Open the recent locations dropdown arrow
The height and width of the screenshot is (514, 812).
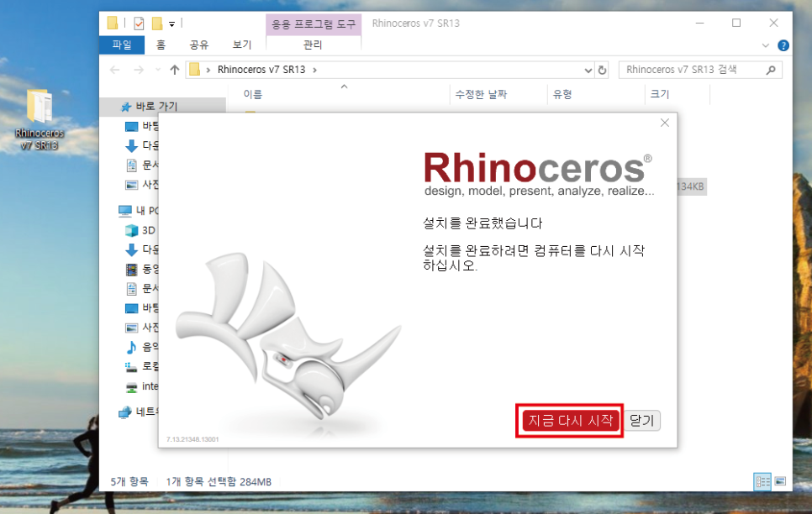pyautogui.click(x=157, y=70)
